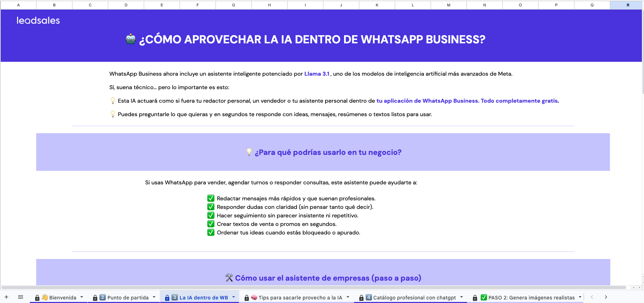Image resolution: width=644 pixels, height=303 pixels.
Task: Click the hammer and wrench tools emoji
Action: [229, 278]
